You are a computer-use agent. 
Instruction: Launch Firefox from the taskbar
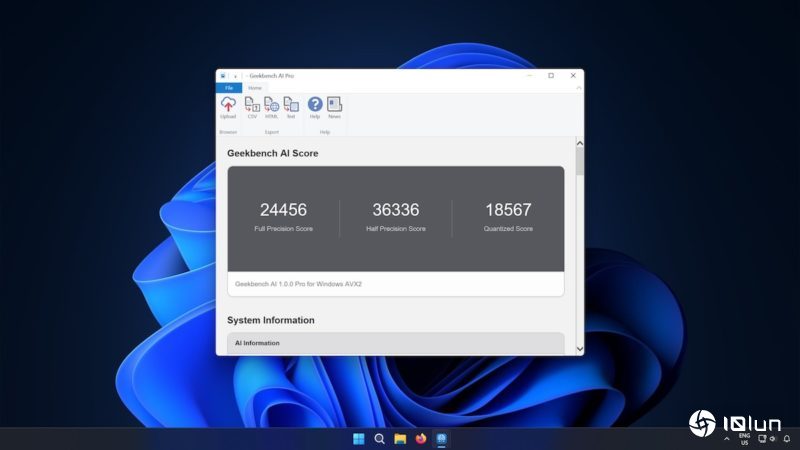click(420, 439)
